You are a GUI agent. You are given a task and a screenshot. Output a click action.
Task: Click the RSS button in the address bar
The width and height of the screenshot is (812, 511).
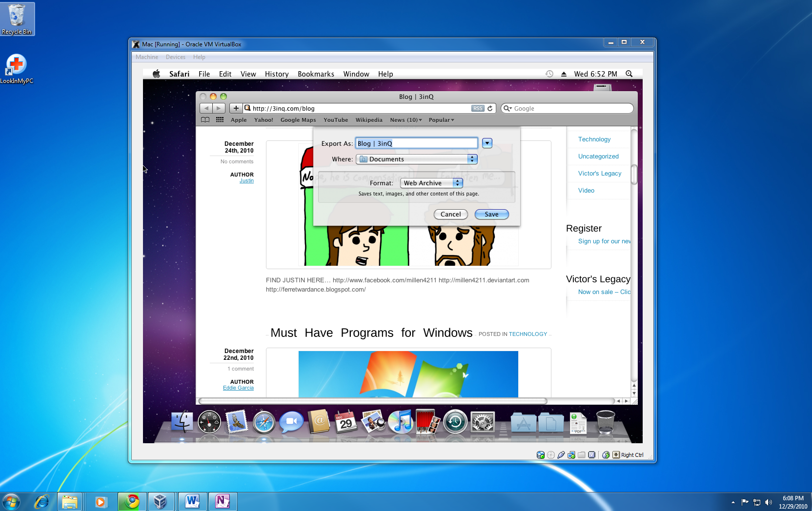click(x=478, y=108)
